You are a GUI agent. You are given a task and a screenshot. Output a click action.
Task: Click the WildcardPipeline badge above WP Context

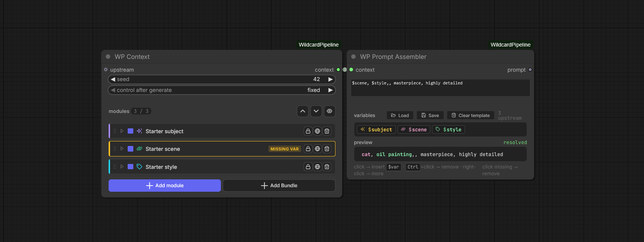(319, 45)
